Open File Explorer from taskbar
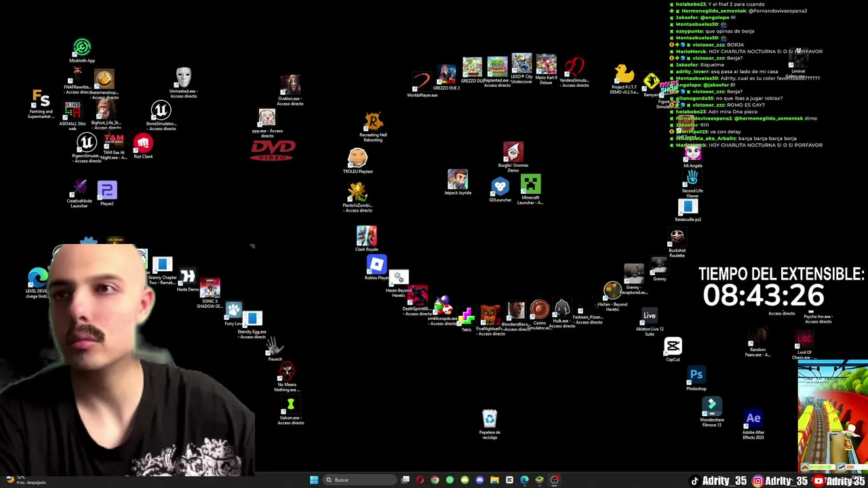 pyautogui.click(x=494, y=480)
